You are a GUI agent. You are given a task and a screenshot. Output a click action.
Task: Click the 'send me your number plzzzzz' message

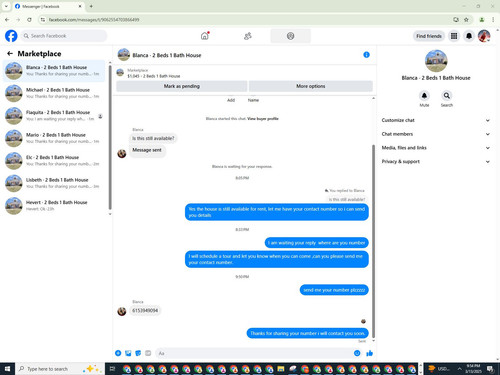334,290
